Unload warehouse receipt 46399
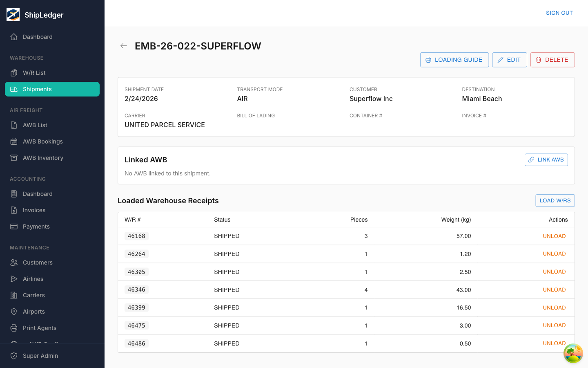This screenshot has height=368, width=588. coord(554,307)
